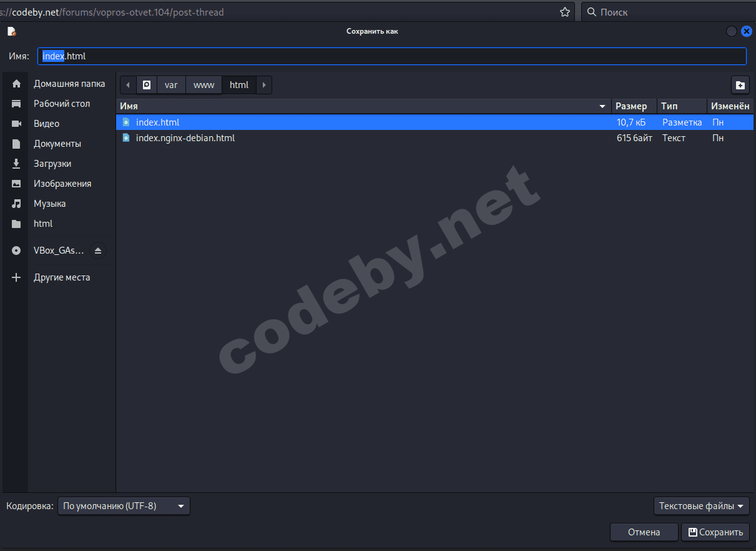Advance path bar with right arrow
The image size is (756, 551).
coord(264,85)
